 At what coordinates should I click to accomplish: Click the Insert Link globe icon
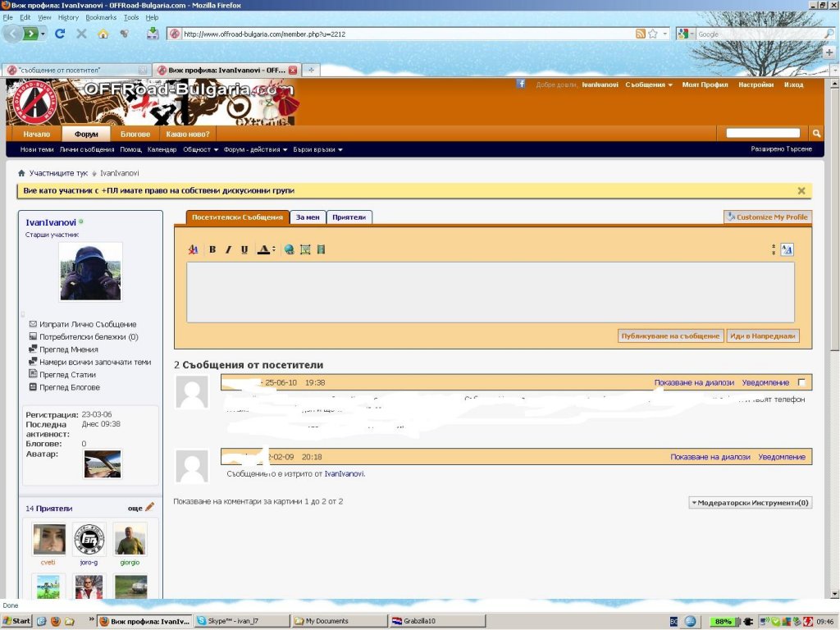pyautogui.click(x=289, y=249)
